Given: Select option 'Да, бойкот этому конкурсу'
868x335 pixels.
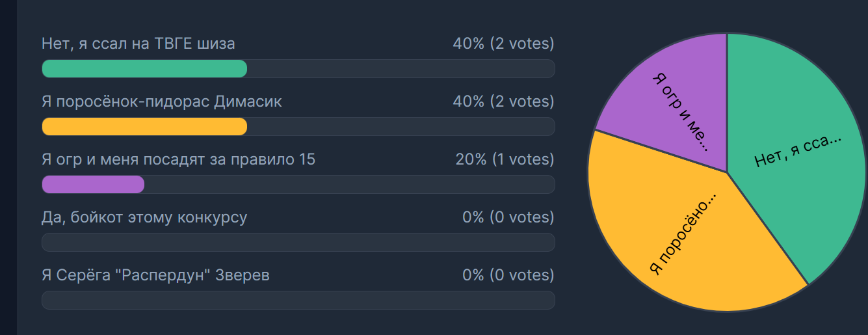Looking at the screenshot, I should (x=144, y=217).
